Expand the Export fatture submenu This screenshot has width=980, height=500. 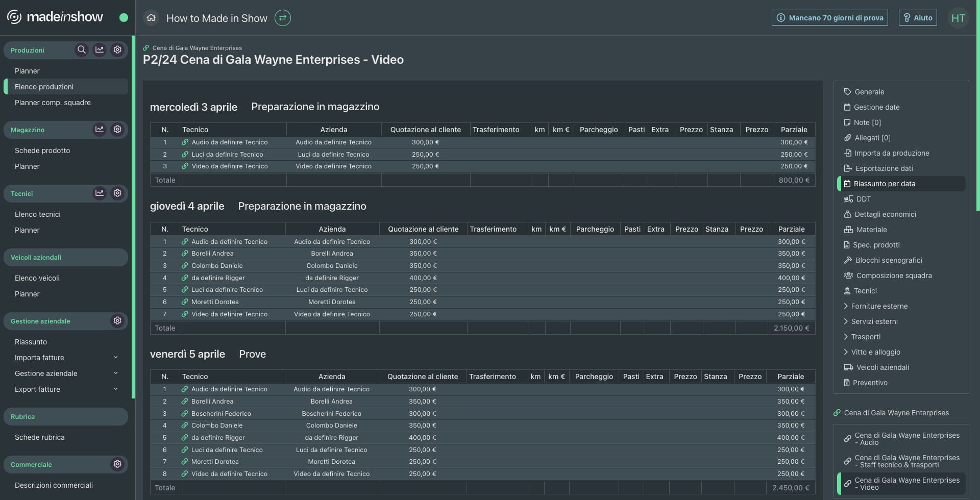click(x=115, y=389)
